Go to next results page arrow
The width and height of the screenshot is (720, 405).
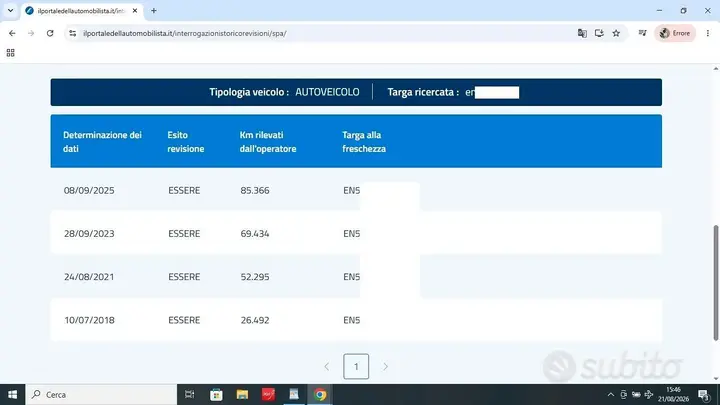[385, 366]
